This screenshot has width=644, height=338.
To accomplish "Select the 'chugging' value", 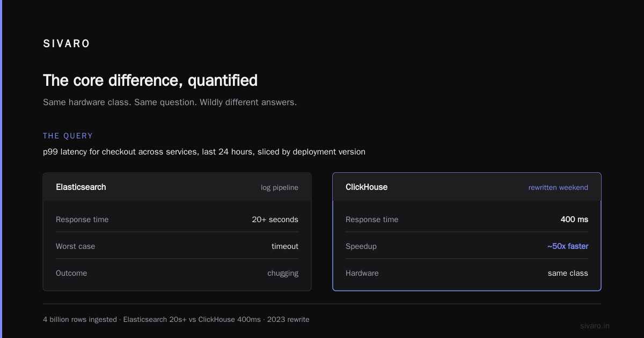I will 283,273.
